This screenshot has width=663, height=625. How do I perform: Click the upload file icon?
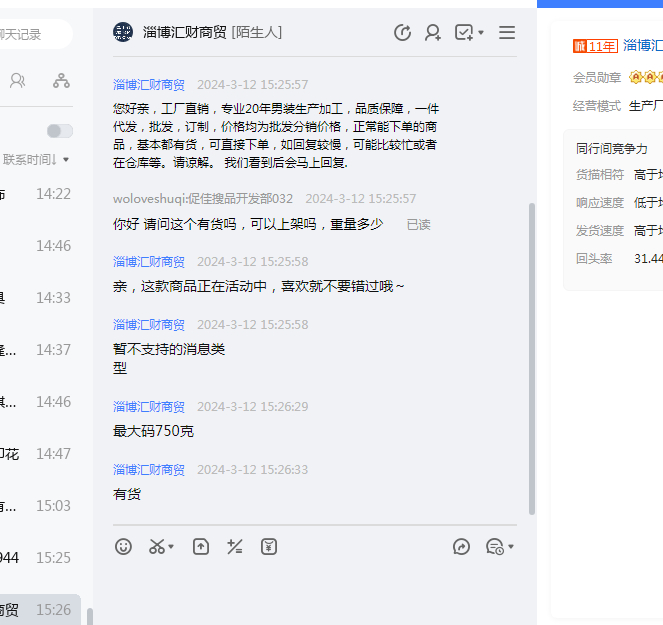point(201,546)
